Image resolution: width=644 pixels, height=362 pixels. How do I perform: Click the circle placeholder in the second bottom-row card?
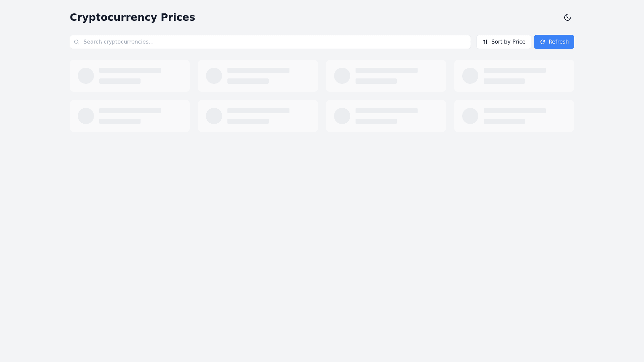click(214, 116)
